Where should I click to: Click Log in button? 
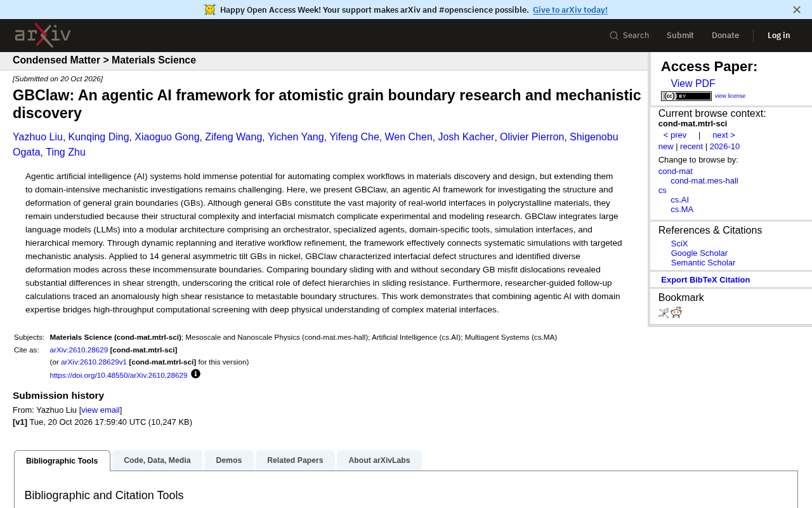[779, 36]
